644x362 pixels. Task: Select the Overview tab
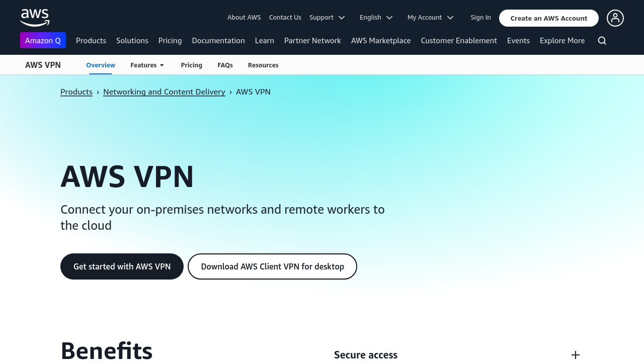[101, 65]
